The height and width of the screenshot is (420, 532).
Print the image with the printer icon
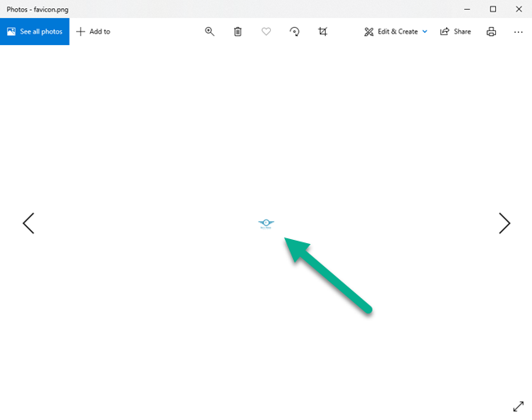[491, 32]
